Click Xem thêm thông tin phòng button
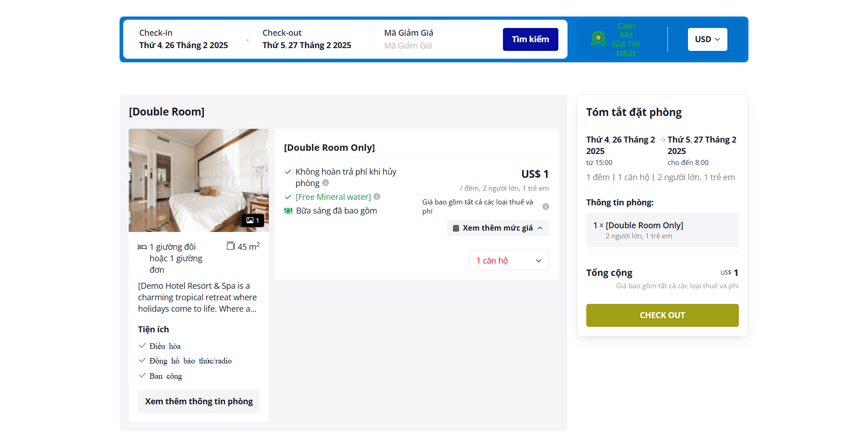This screenshot has height=435, width=868. 199,402
